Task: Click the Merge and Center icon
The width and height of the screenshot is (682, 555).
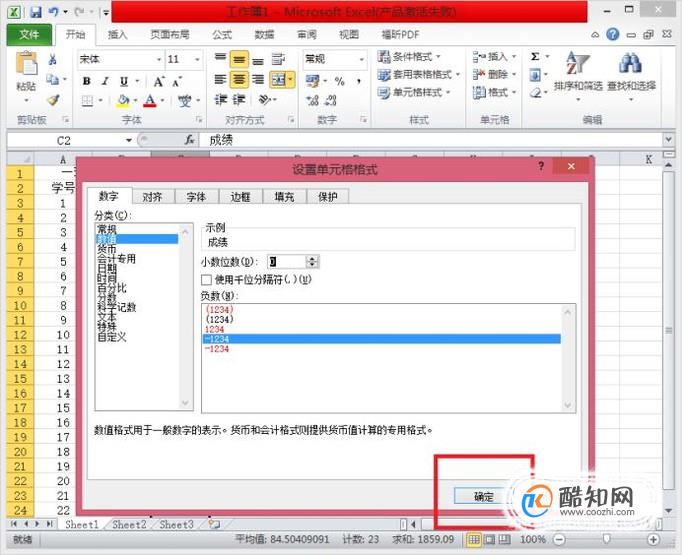Action: [x=278, y=80]
